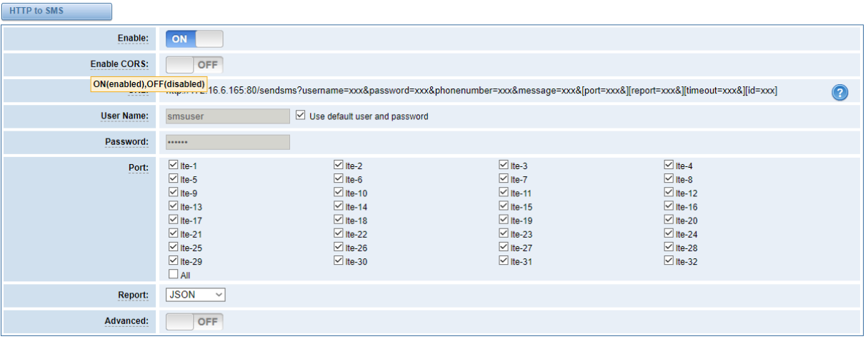Uncheck port lte-19
The image size is (868, 339).
click(504, 219)
